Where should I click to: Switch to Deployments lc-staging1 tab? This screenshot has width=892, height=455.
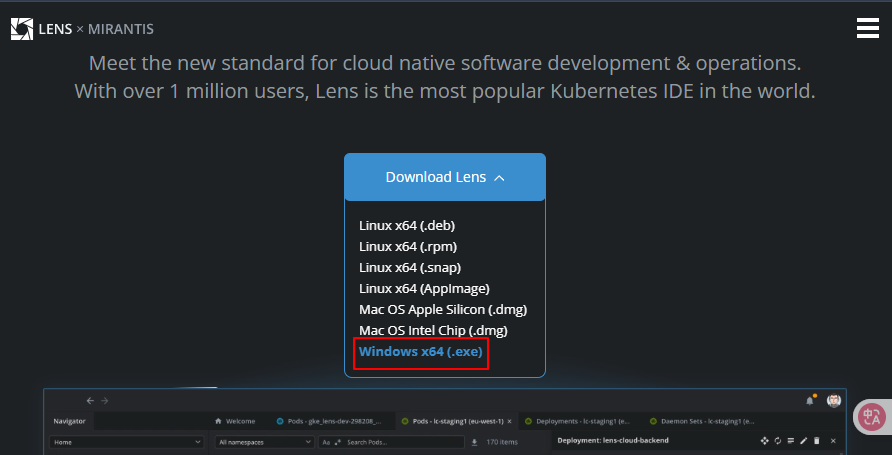[577, 421]
